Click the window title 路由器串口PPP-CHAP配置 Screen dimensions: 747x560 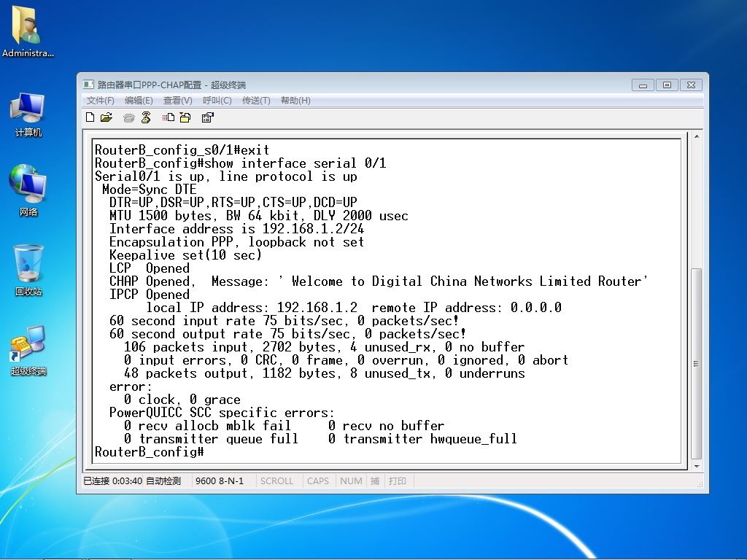click(x=150, y=85)
